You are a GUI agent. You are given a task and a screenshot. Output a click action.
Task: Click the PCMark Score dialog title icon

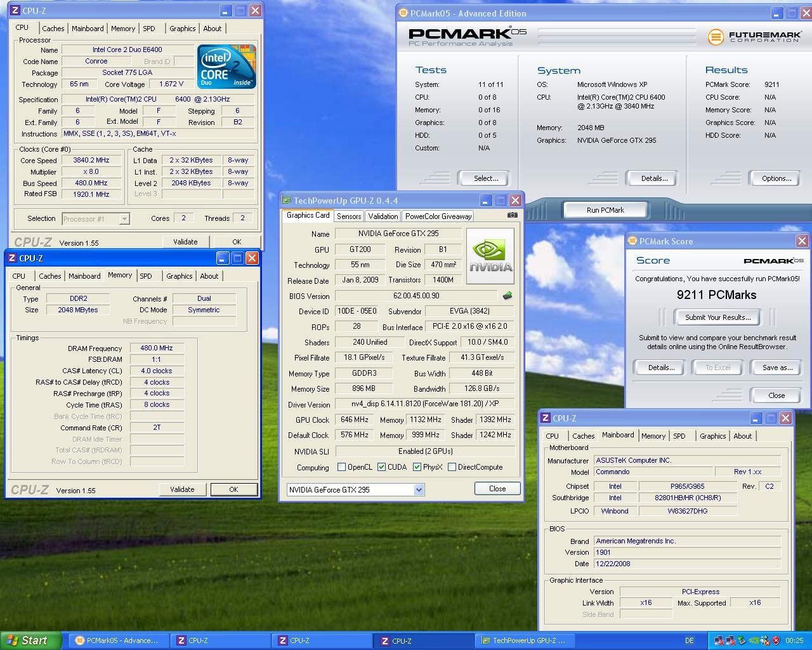[x=632, y=241]
